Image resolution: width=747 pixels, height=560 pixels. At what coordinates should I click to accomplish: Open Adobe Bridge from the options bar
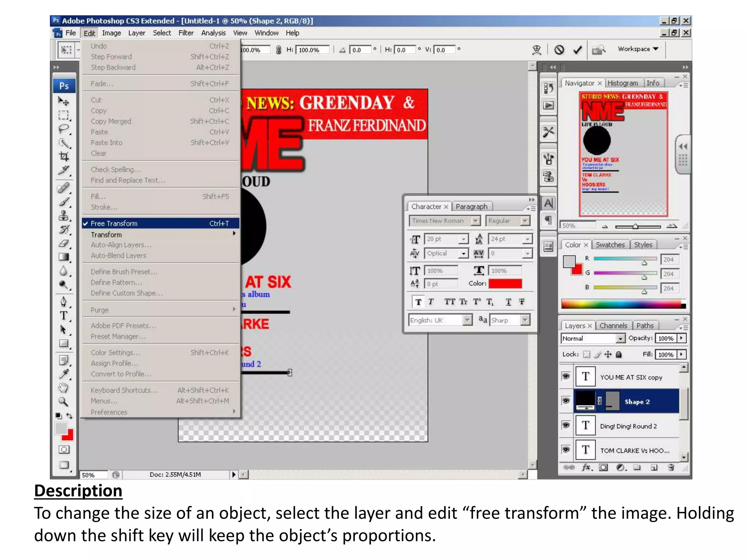pos(598,50)
